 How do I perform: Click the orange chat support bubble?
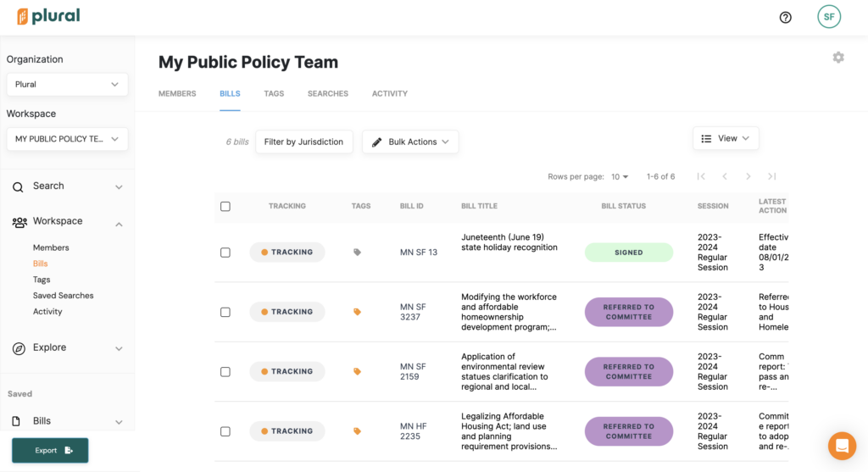tap(842, 445)
